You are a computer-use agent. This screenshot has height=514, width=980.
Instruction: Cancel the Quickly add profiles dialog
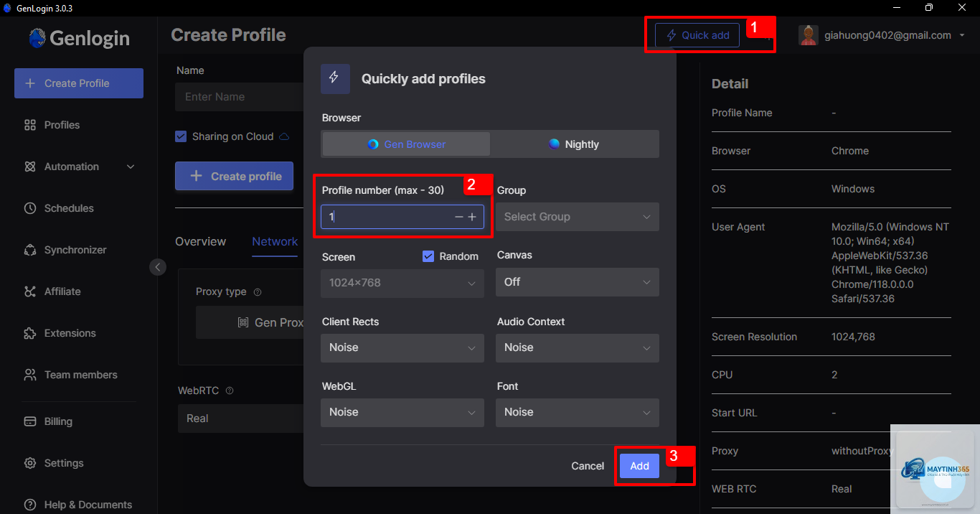click(x=588, y=466)
